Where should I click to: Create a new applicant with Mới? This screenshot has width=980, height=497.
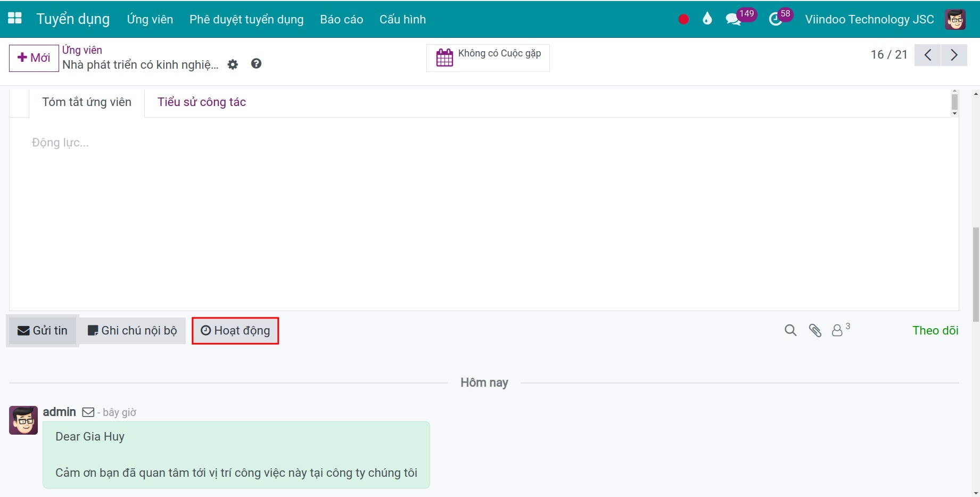34,58
